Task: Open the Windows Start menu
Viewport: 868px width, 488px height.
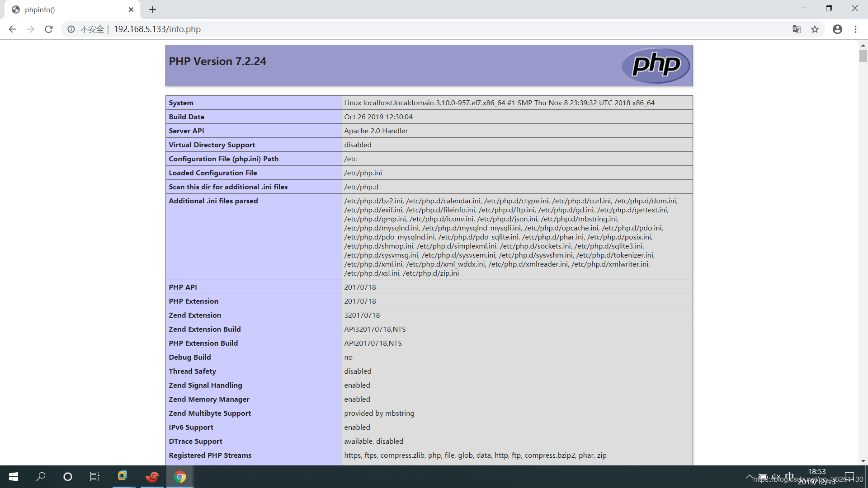Action: click(x=14, y=477)
